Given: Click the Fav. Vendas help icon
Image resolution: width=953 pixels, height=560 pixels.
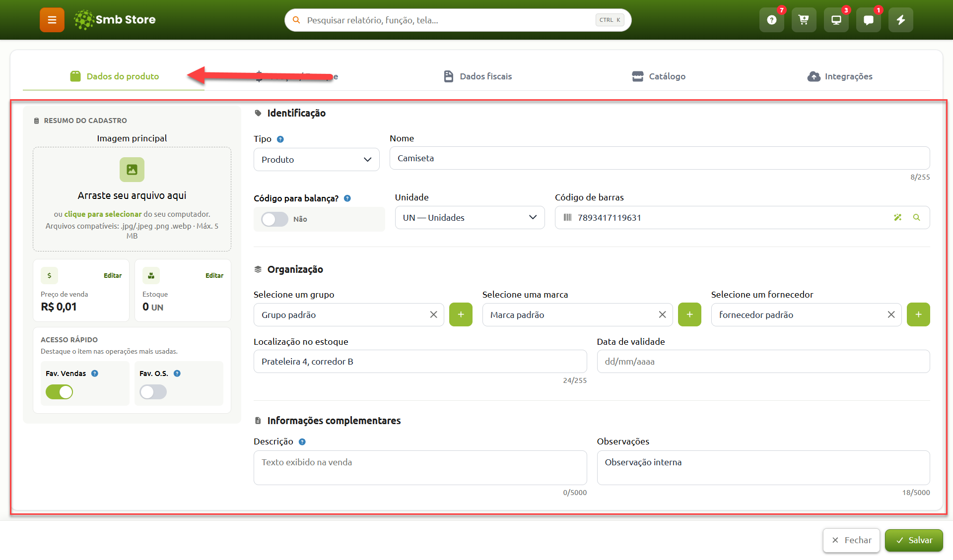Looking at the screenshot, I should point(95,373).
